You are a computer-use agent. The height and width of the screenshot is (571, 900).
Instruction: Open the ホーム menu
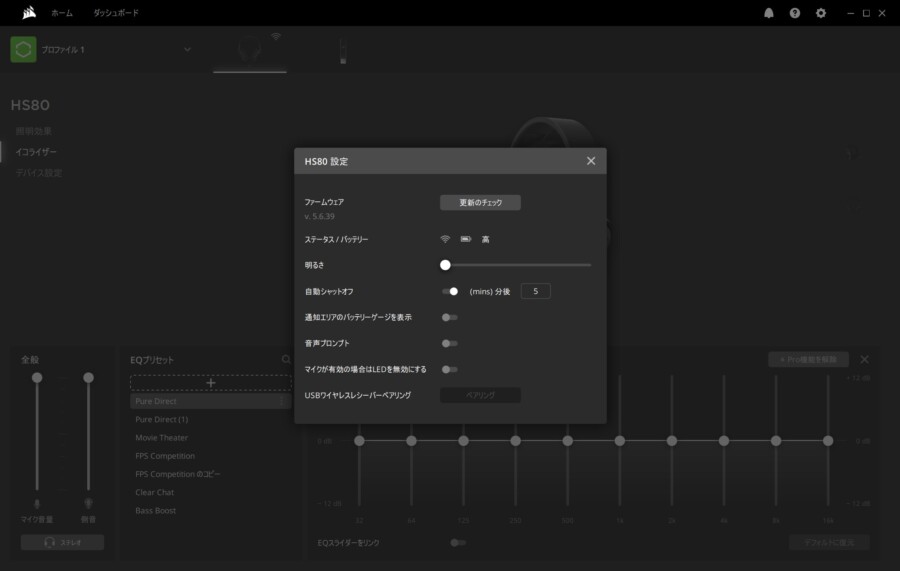click(61, 13)
